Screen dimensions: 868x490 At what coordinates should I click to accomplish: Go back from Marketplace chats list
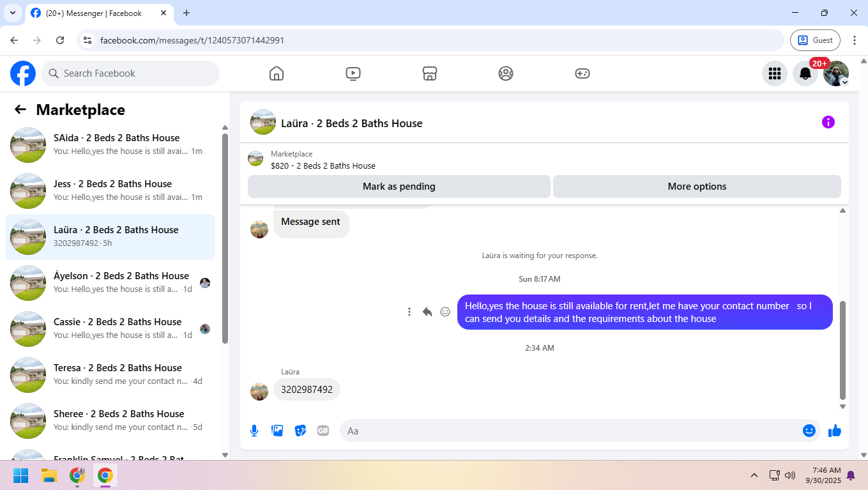(x=20, y=110)
